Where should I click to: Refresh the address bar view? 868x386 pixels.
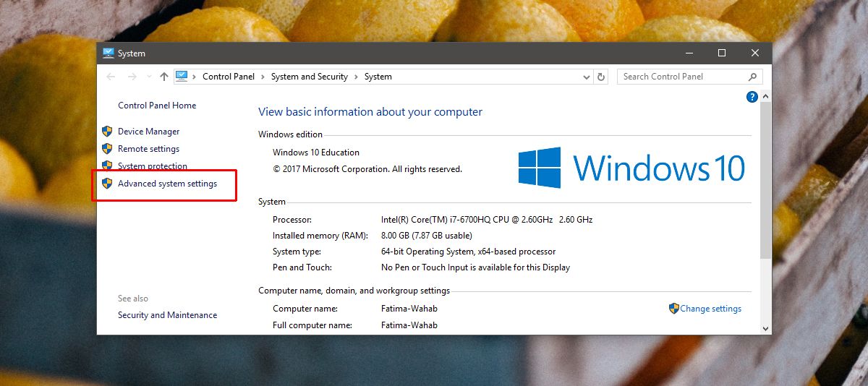pyautogui.click(x=601, y=77)
